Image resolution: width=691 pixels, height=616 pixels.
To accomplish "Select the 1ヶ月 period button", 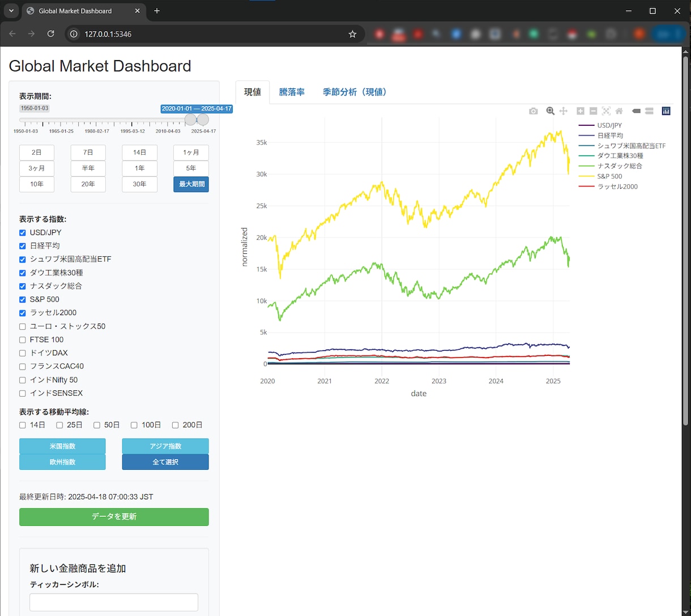I will (x=191, y=152).
